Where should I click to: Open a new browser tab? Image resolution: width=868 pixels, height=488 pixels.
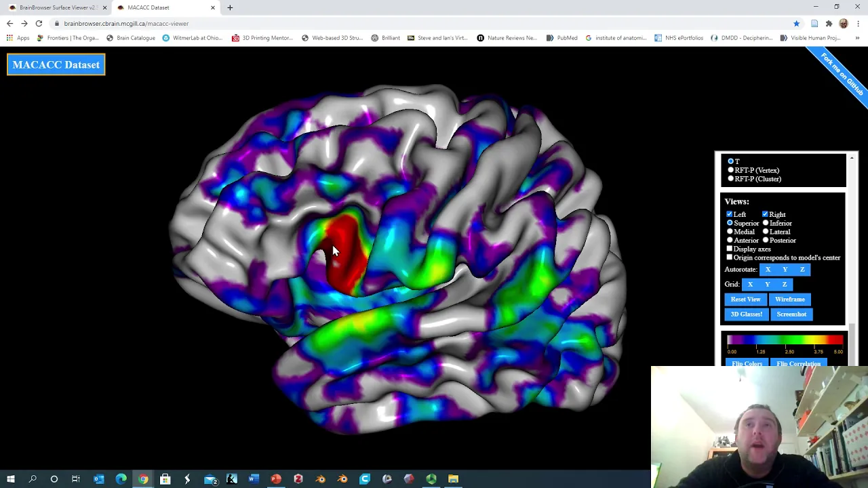pos(230,7)
